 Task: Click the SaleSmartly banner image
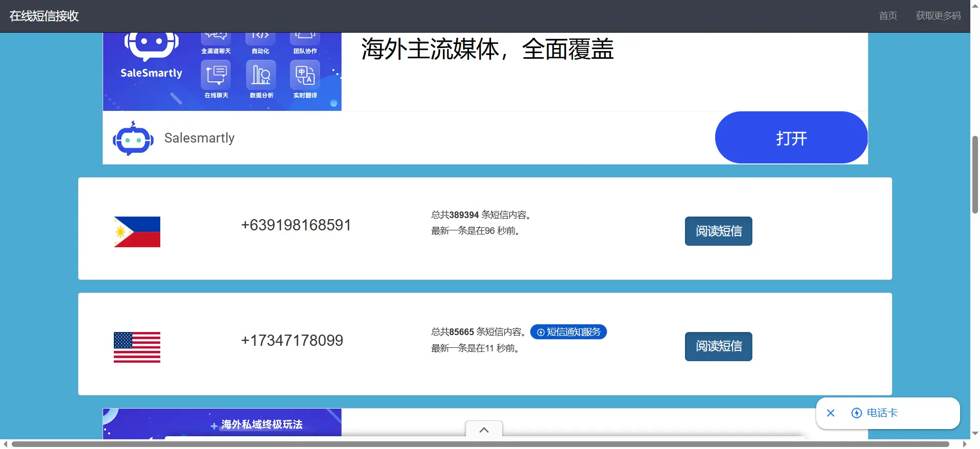coord(222,72)
